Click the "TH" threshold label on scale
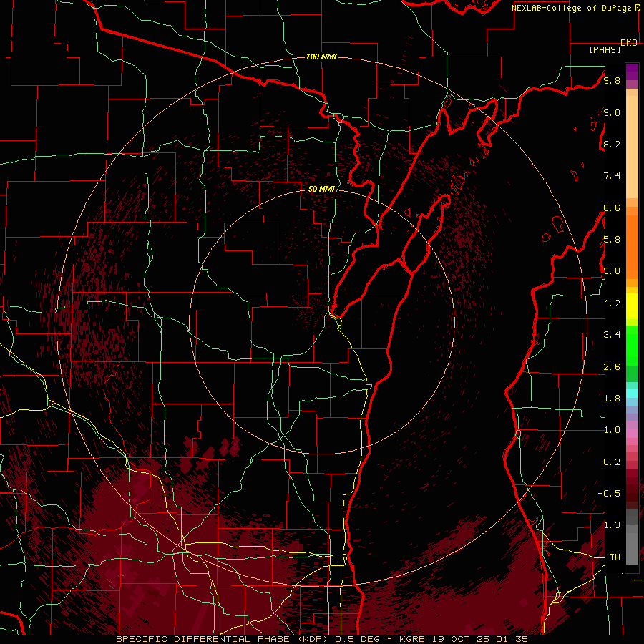644x644 pixels. 615,557
